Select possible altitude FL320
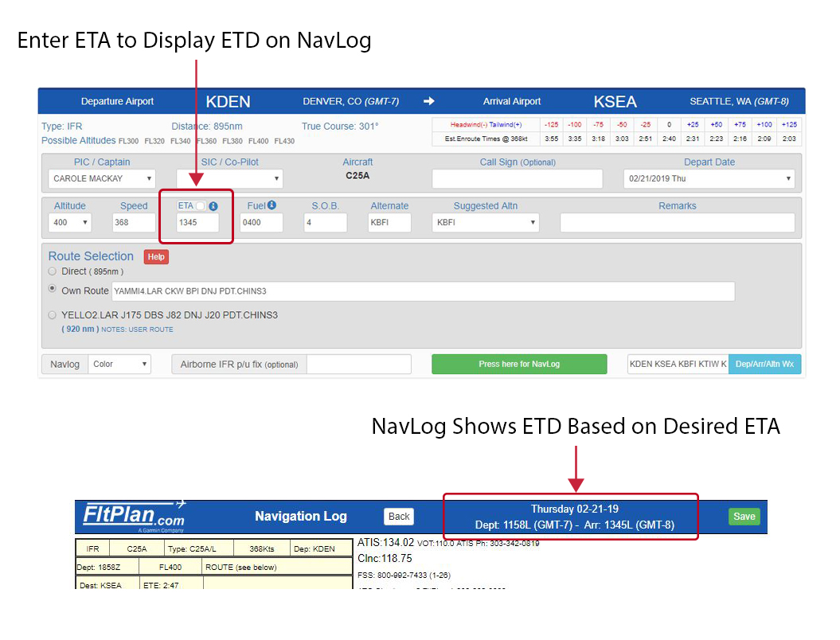The height and width of the screenshot is (640, 840). pyautogui.click(x=154, y=142)
